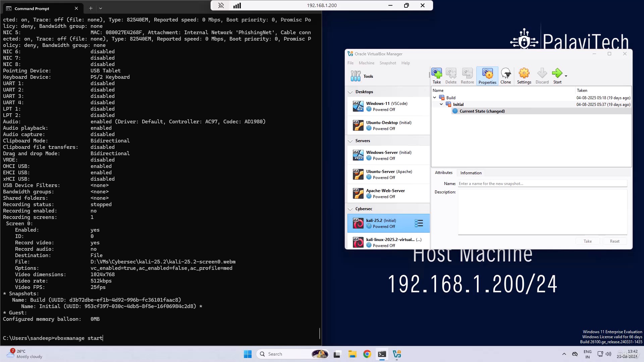This screenshot has width=644, height=362.
Task: Open the terminal tab dropdown chevron
Action: click(101, 8)
